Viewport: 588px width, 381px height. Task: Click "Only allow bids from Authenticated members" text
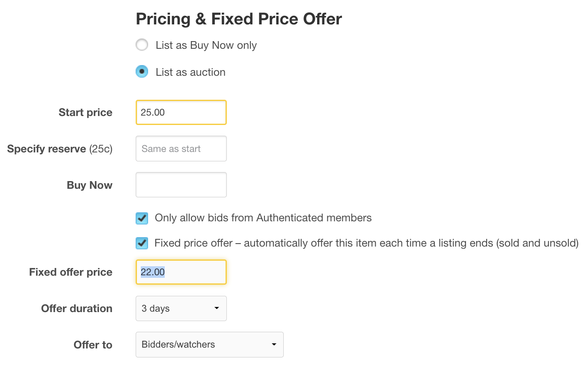(263, 218)
